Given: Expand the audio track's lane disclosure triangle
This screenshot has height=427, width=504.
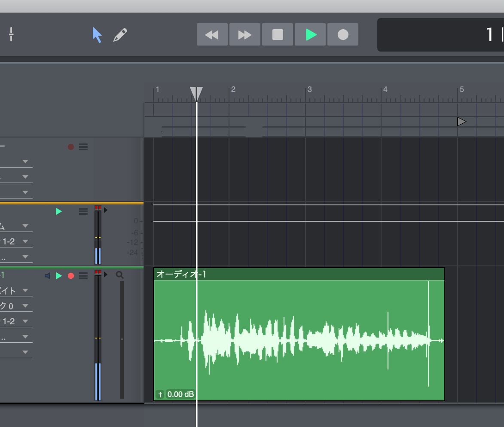Looking at the screenshot, I should point(105,274).
